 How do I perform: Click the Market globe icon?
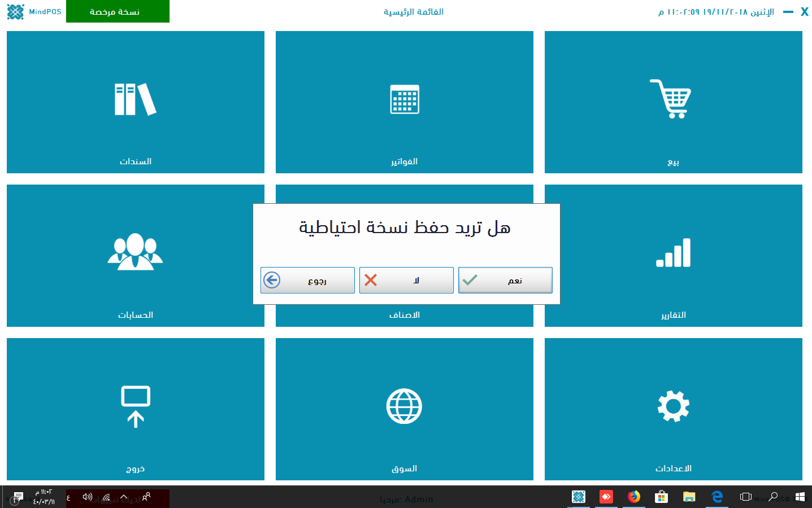[404, 406]
